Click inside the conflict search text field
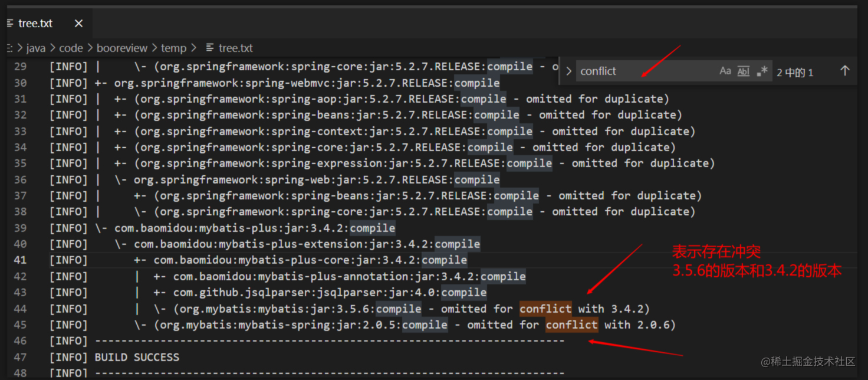Image resolution: width=868 pixels, height=380 pixels. coord(625,70)
